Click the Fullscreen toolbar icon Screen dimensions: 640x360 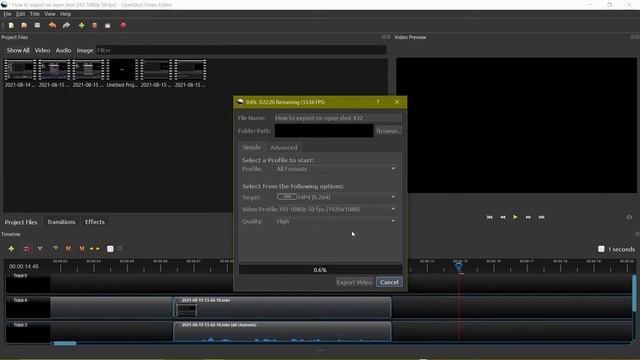[108, 25]
